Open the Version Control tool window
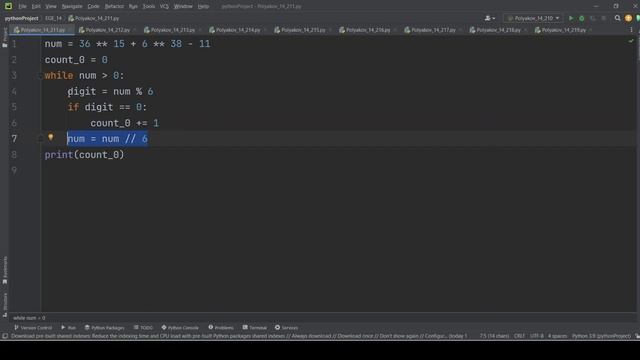Screen dimensions: 640x360 [x=33, y=328]
